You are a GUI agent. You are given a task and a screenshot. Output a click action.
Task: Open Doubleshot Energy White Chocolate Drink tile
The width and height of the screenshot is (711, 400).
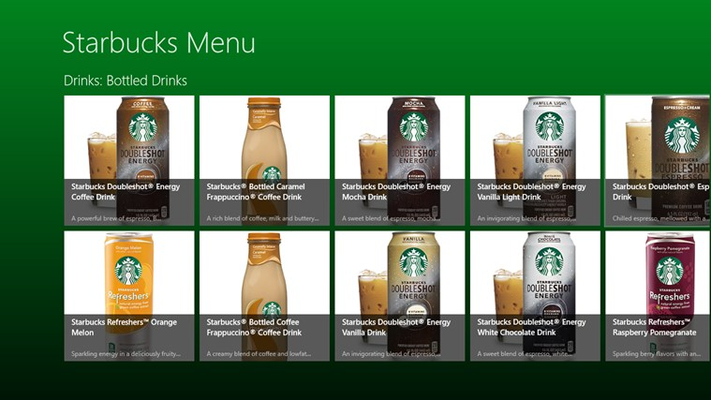(535, 296)
